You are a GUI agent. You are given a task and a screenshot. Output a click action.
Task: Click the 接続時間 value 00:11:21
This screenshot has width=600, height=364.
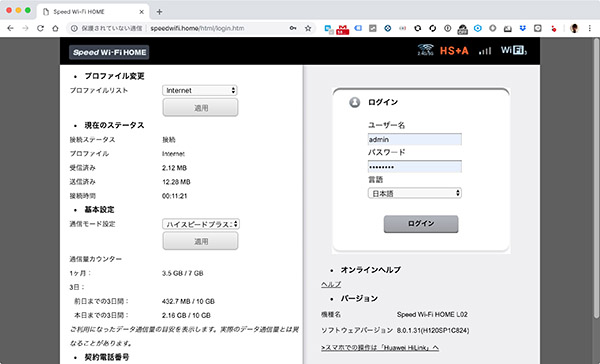pos(174,196)
